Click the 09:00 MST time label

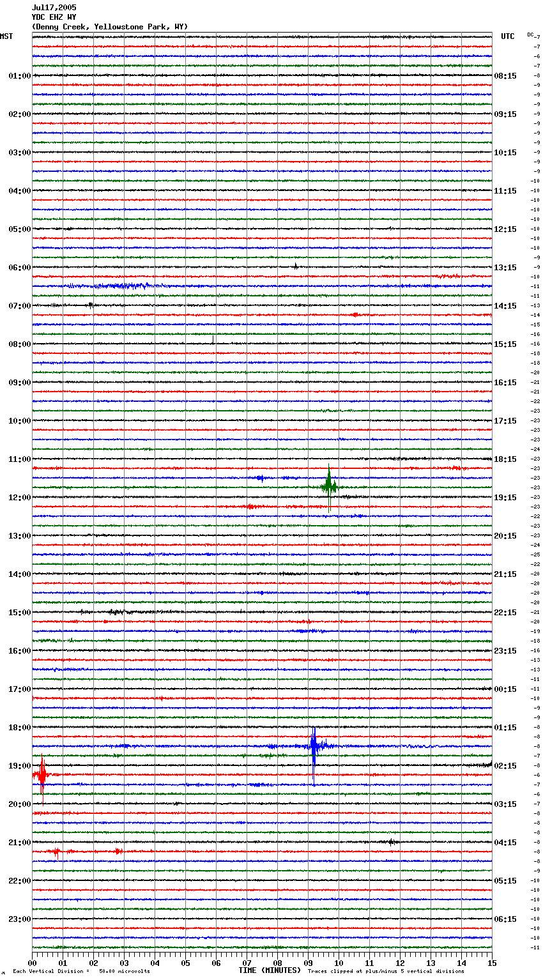coord(20,383)
